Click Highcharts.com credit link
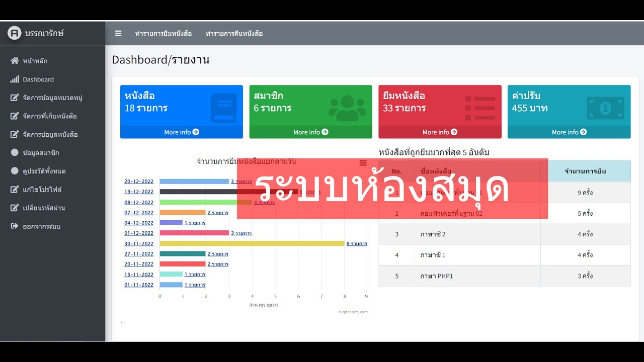 (353, 312)
